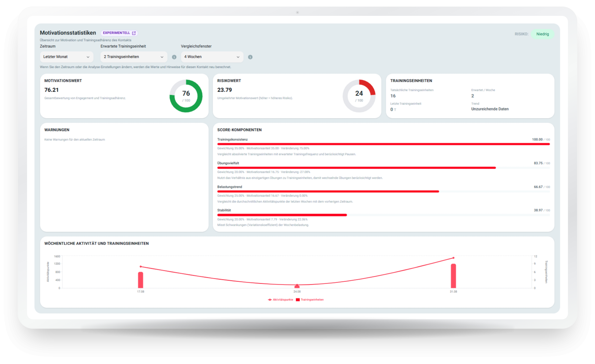
Task: Click info icon beside Erwartete Trainingseinheit
Action: 174,57
